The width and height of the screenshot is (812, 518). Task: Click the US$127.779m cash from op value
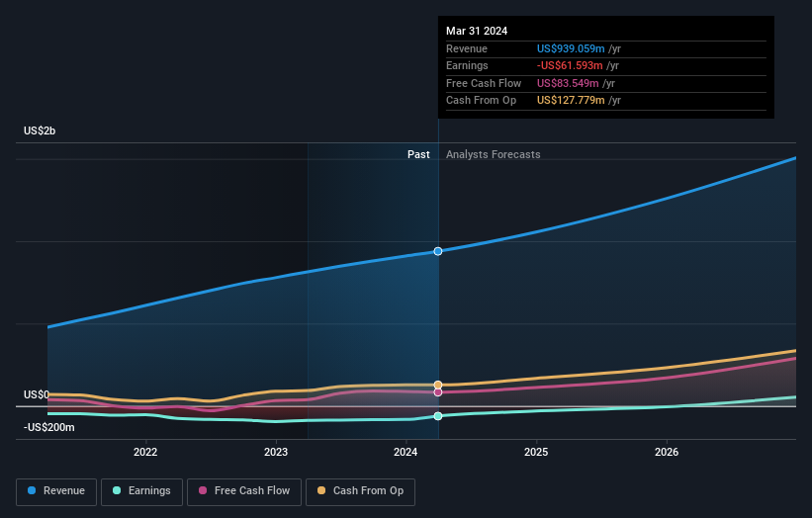(x=571, y=101)
